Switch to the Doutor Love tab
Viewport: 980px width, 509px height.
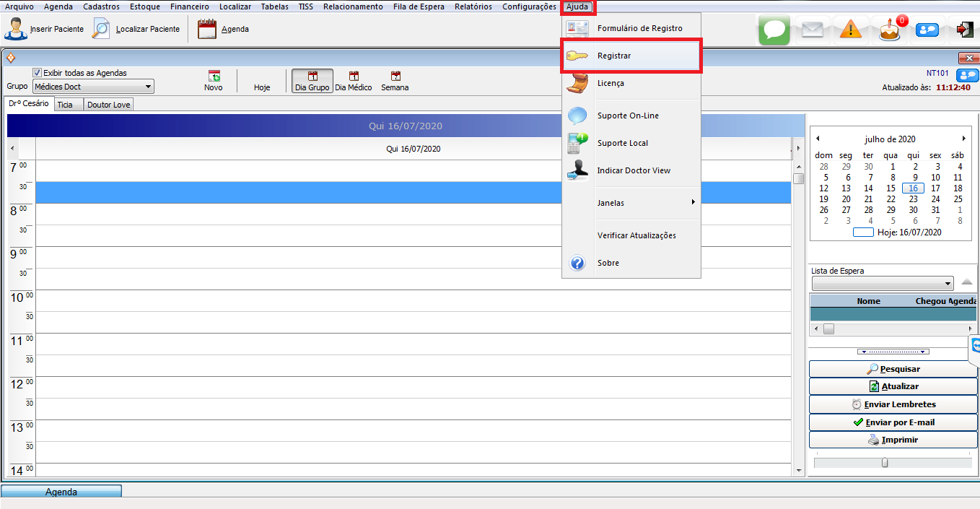109,105
